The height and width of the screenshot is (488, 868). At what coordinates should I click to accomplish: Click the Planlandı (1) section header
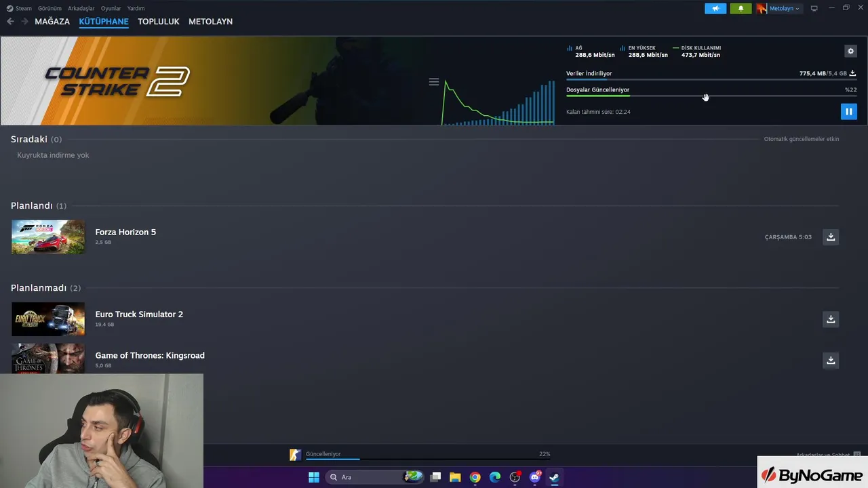tap(39, 205)
